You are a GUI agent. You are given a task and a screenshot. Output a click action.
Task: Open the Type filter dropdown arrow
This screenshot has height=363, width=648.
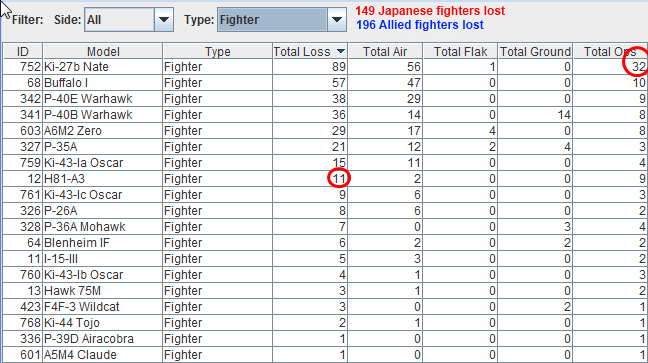click(337, 19)
